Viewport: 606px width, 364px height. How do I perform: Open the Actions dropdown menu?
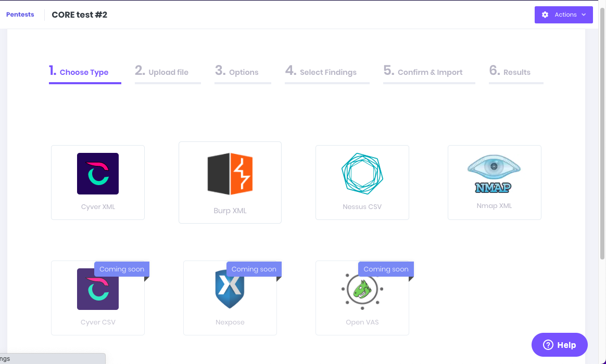(563, 15)
